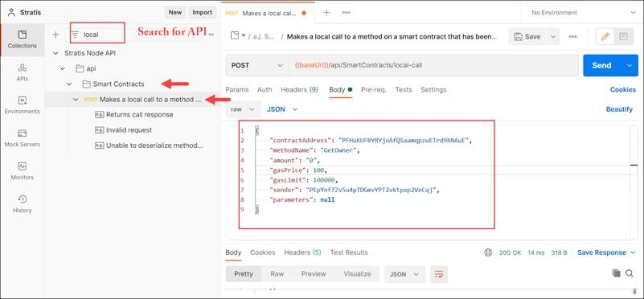Viewport: 644px width, 299px height.
Task: Click the Stratis workspace user icon
Action: click(x=11, y=12)
